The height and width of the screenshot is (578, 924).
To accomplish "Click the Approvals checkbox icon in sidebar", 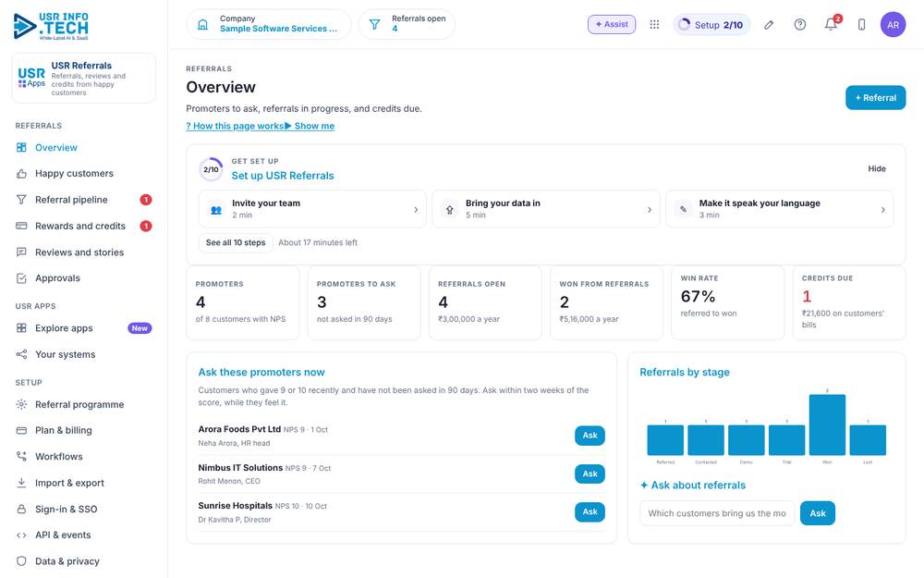I will pos(21,278).
